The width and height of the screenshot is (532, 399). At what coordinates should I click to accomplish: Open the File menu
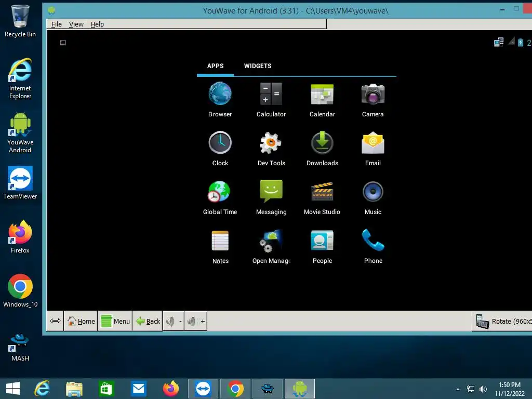[56, 24]
